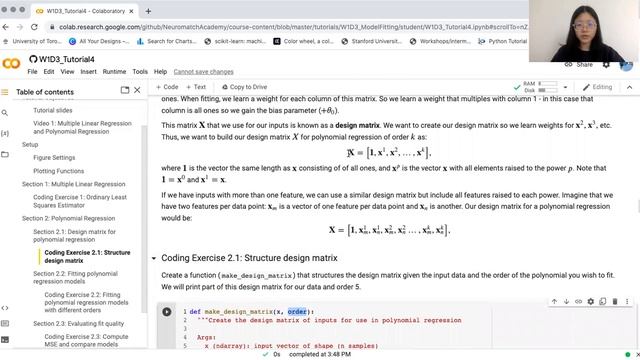Open more cell actions menu
Viewport: 640px width, 360px height.
(x=627, y=302)
